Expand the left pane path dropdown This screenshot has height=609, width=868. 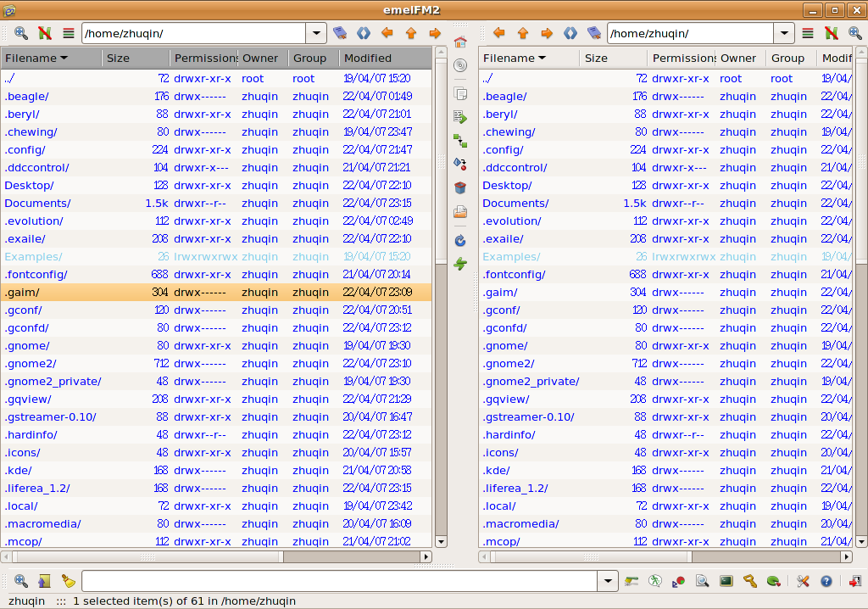(x=316, y=33)
